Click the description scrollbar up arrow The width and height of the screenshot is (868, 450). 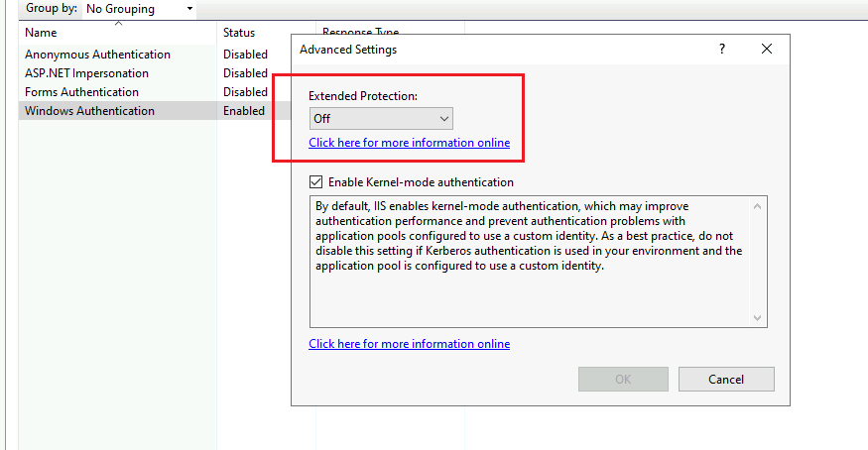click(757, 206)
